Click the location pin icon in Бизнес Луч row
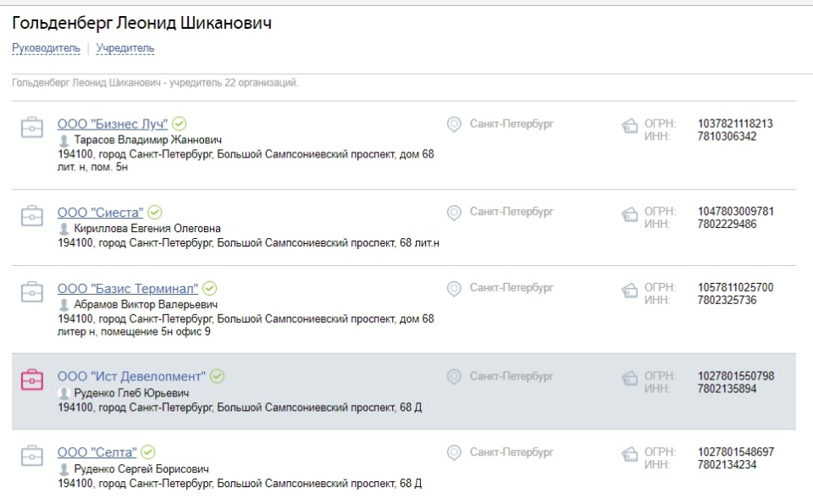This screenshot has width=813, height=504. [x=454, y=125]
